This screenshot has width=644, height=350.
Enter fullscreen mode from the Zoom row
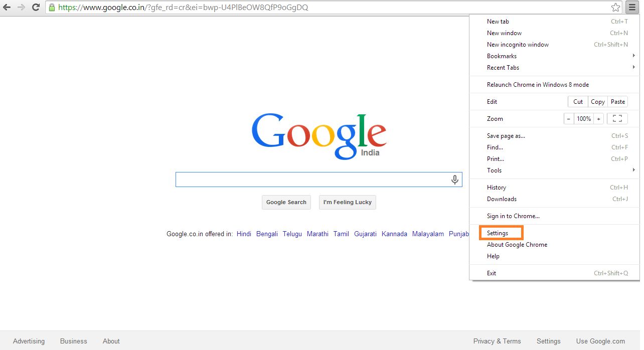point(617,119)
